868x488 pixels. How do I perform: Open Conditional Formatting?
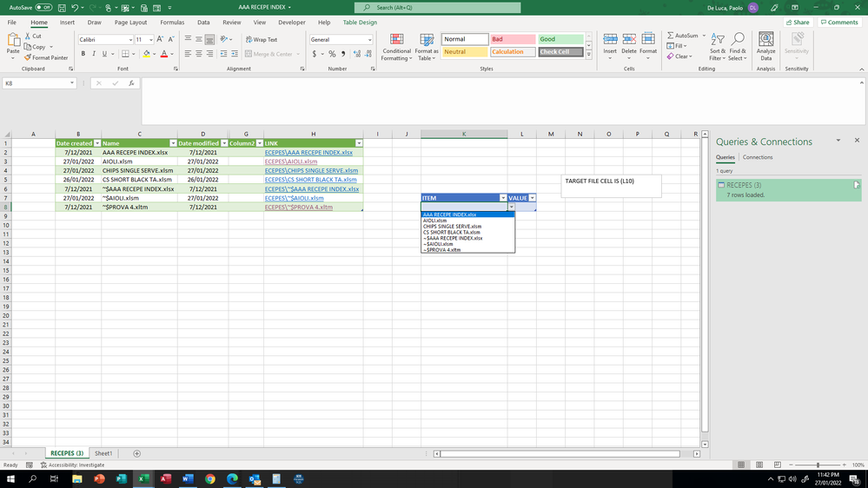[x=397, y=47]
